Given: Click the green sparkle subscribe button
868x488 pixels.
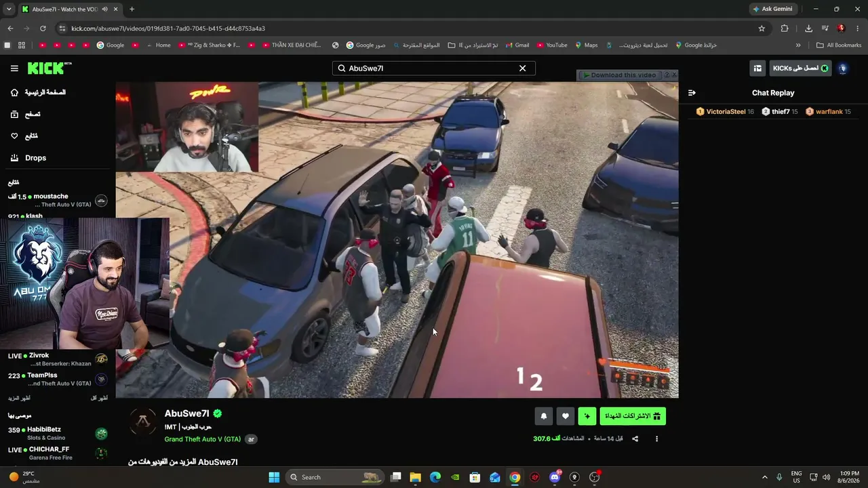Looking at the screenshot, I should click(x=587, y=416).
